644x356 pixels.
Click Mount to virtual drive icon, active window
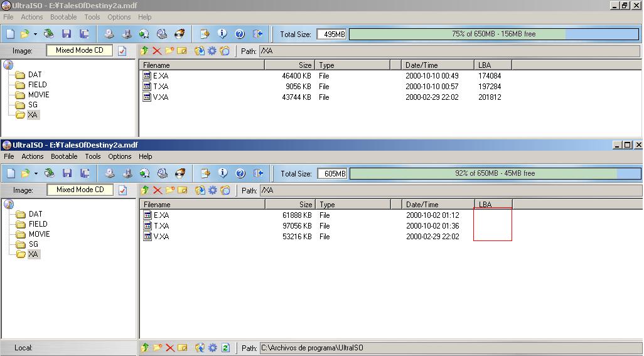click(x=163, y=173)
